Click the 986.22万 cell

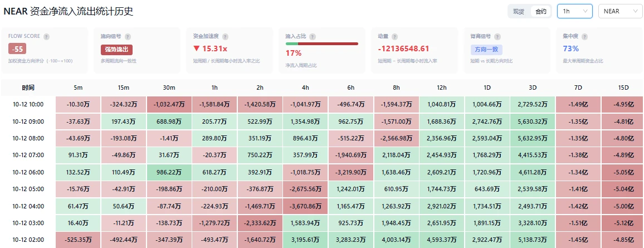[169, 172]
